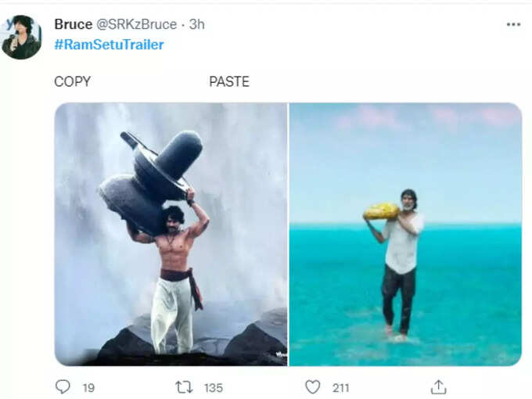Open the three-dot more options menu
The height and width of the screenshot is (399, 532).
[513, 24]
